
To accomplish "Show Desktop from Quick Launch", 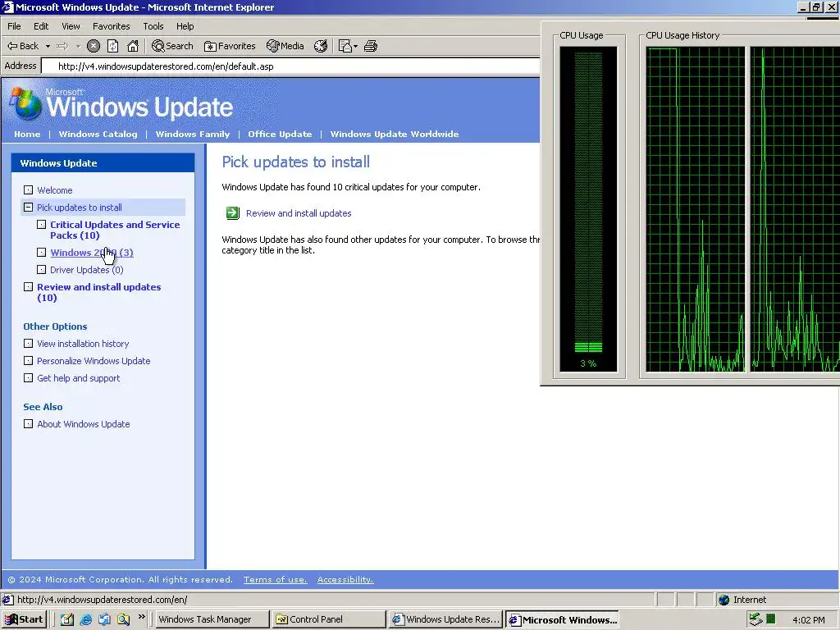I will tap(67, 619).
